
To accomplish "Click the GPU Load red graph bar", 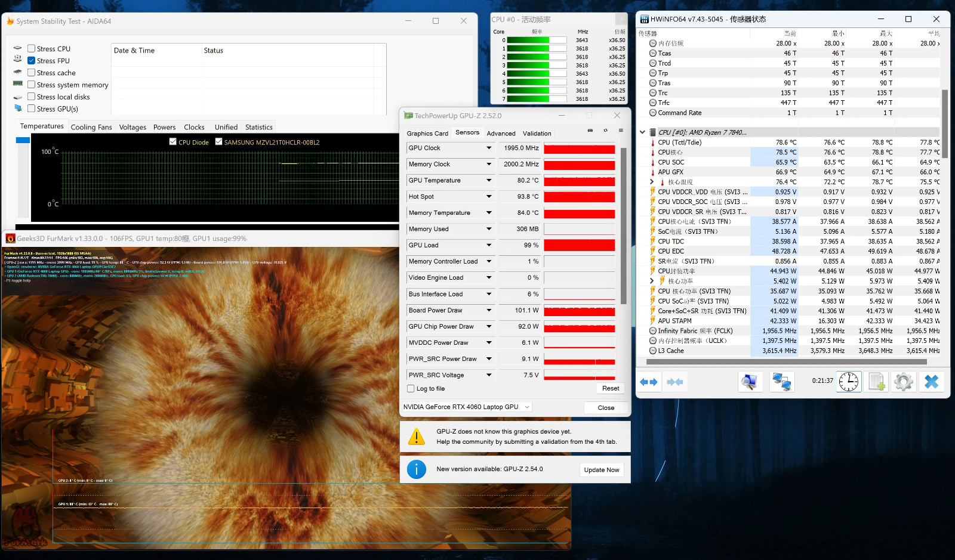I will click(x=580, y=245).
